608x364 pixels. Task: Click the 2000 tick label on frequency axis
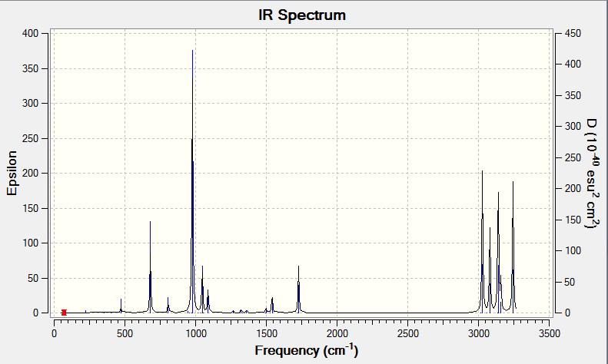pos(337,334)
